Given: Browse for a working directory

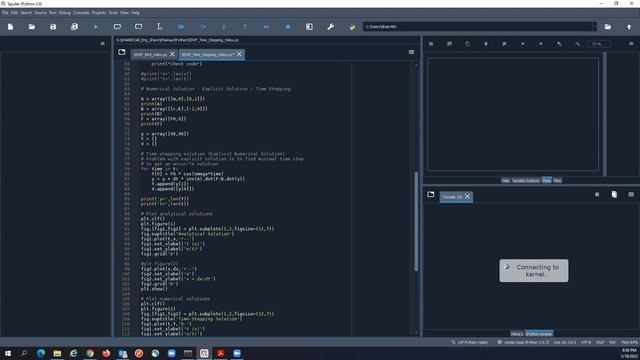Looking at the screenshot, I should coord(608,27).
